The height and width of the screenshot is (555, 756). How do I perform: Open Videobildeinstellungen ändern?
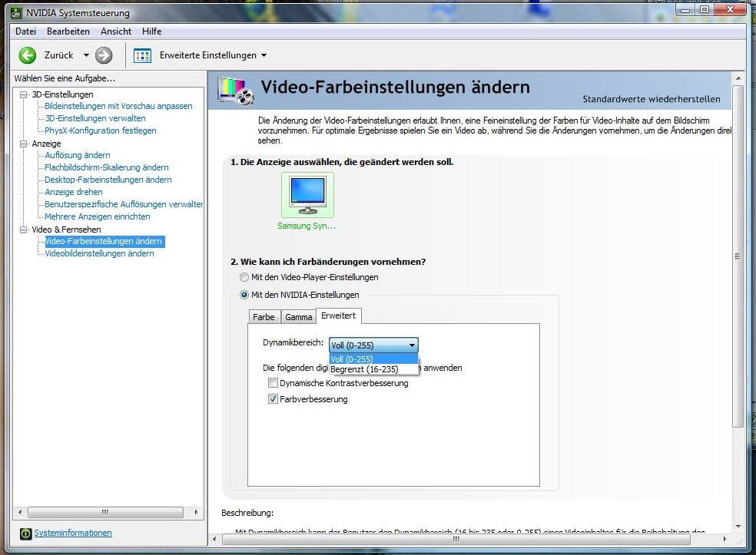tap(99, 253)
